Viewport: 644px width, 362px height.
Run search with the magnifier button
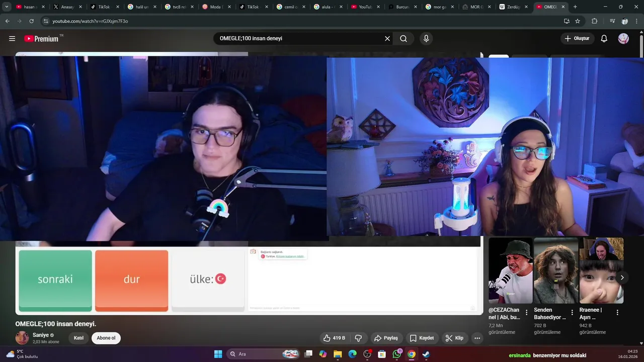404,39
